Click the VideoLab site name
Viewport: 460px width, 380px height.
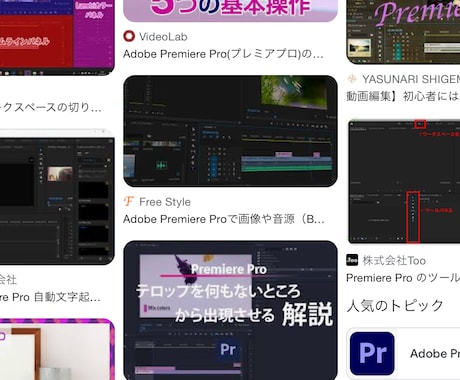click(x=163, y=37)
